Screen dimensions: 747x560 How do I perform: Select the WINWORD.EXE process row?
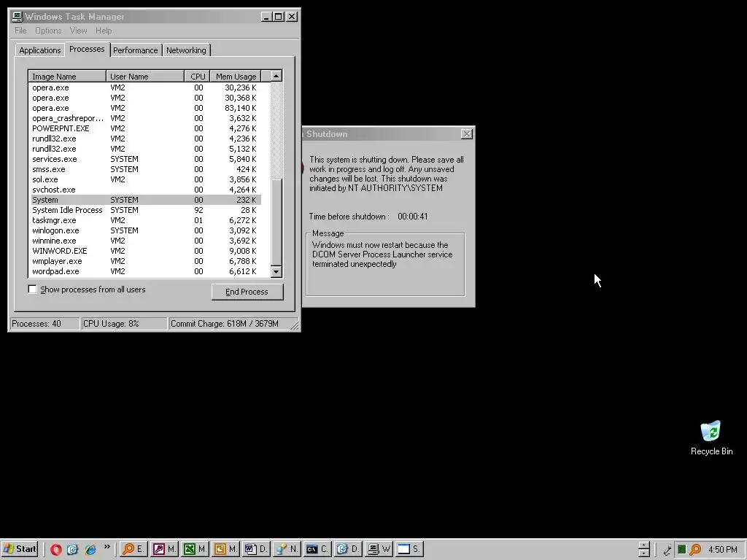click(145, 251)
